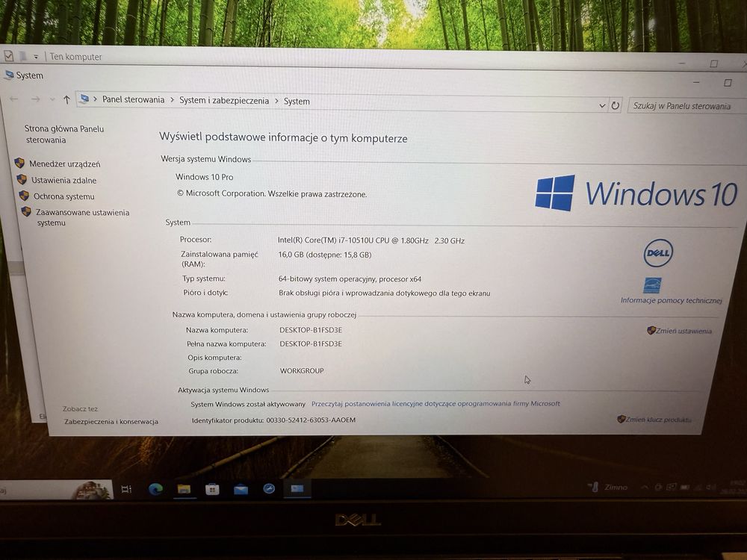Open the Zimno weather widget on taskbar
The height and width of the screenshot is (560, 747).
609,487
